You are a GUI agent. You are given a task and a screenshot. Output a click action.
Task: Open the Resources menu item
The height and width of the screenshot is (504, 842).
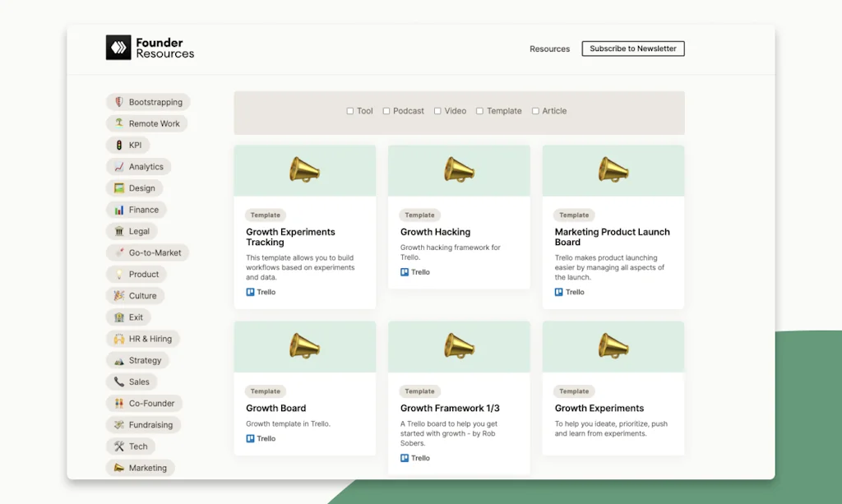tap(548, 49)
